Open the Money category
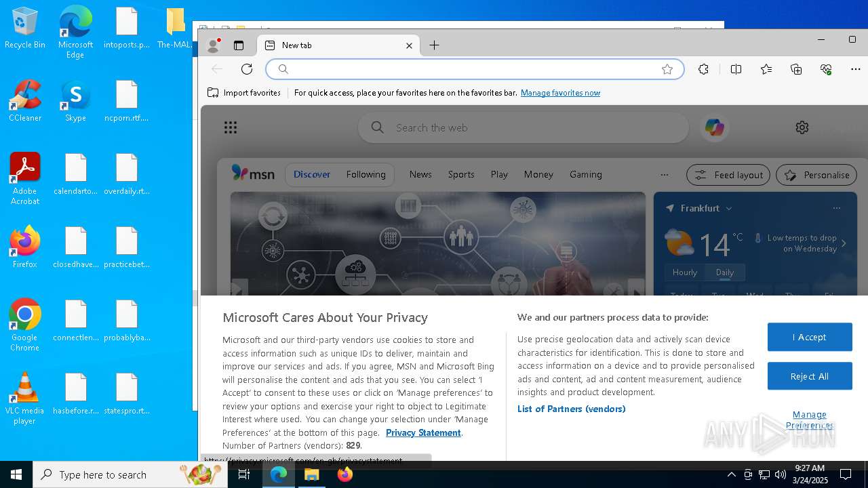 [x=538, y=174]
